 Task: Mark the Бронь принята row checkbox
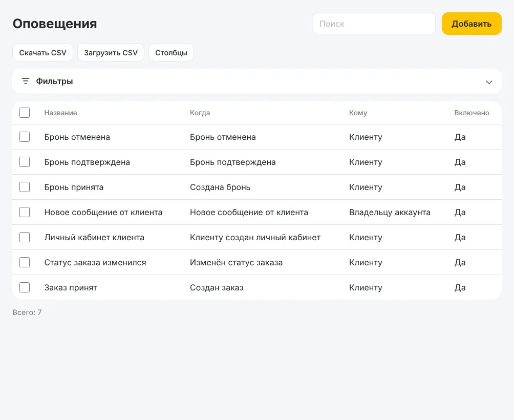[x=25, y=187]
